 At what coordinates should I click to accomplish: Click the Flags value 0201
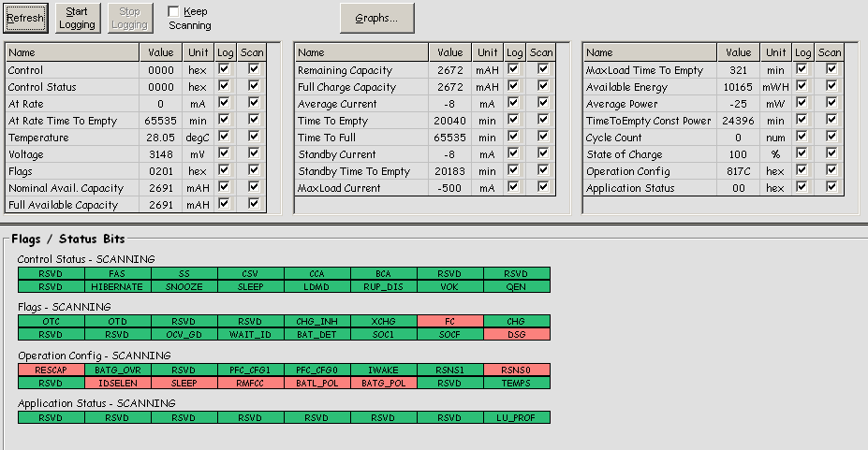[160, 171]
